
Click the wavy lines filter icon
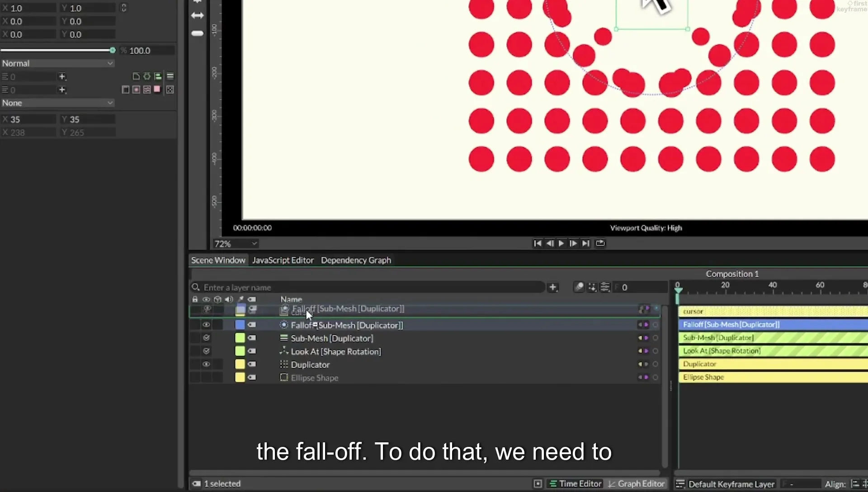click(x=147, y=90)
